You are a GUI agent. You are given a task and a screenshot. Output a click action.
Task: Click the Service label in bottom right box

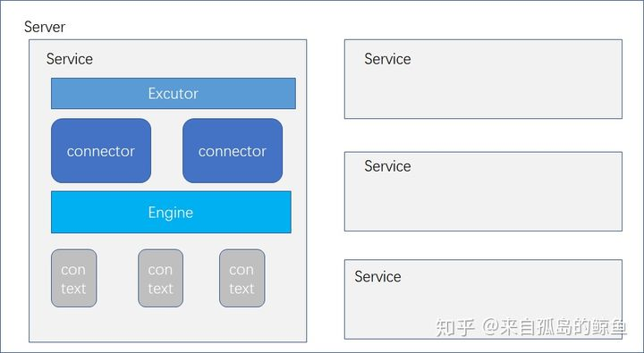coord(377,277)
